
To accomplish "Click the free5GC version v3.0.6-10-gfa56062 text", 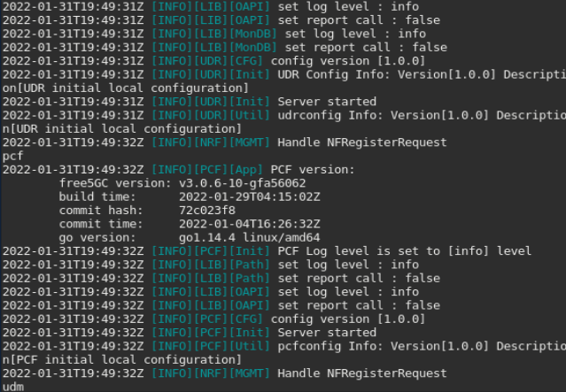I will [x=242, y=183].
